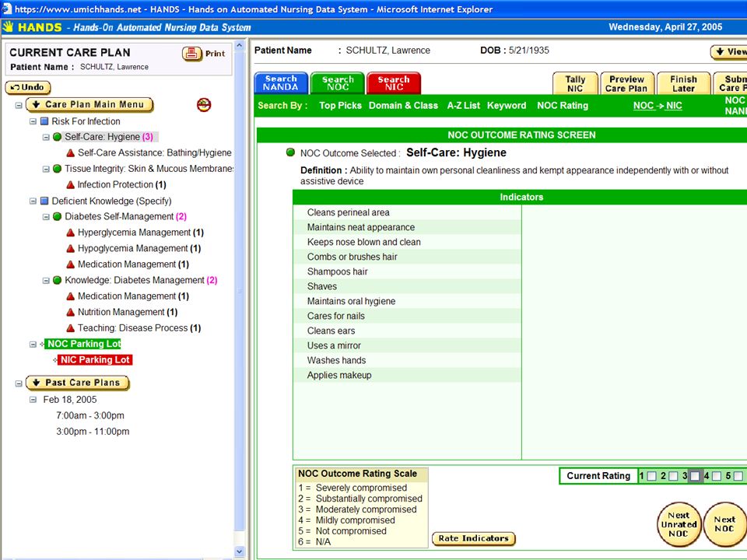Collapse the Care Plan Main Menu tree

tap(19, 105)
